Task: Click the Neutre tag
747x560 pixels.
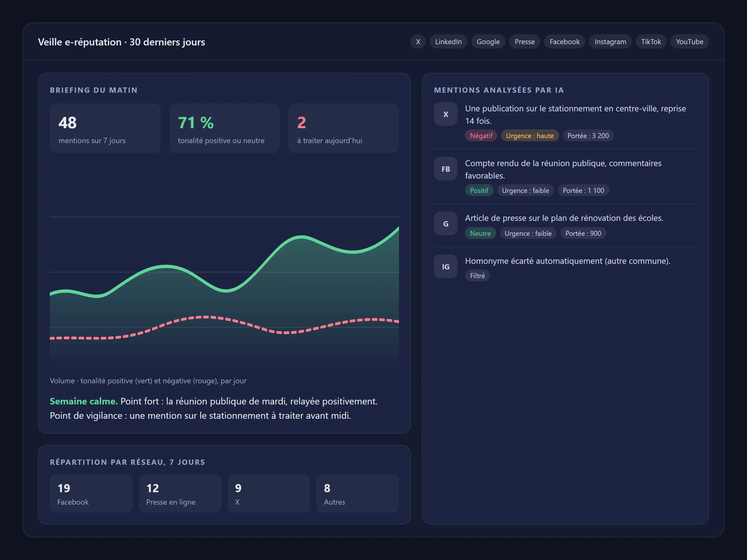Action: tap(480, 233)
